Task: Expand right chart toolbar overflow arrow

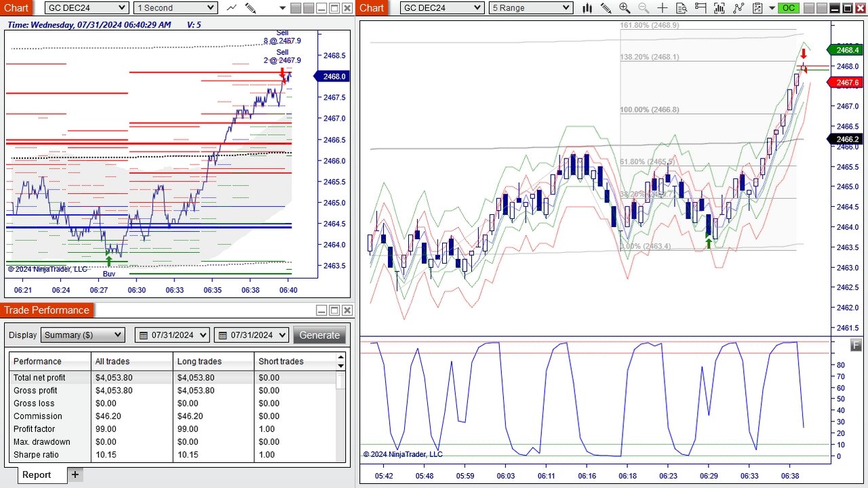Action: 772,8
